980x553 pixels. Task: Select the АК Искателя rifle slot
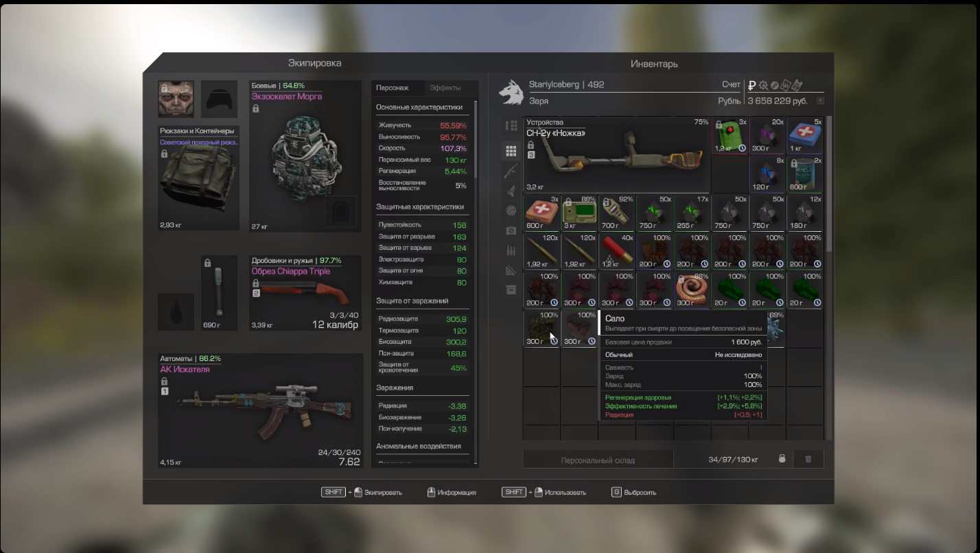click(261, 410)
